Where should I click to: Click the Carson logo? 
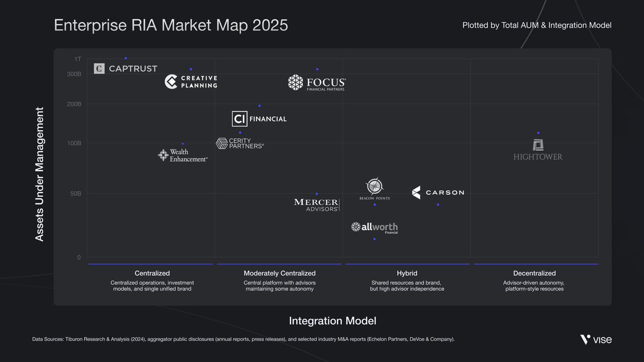(438, 193)
